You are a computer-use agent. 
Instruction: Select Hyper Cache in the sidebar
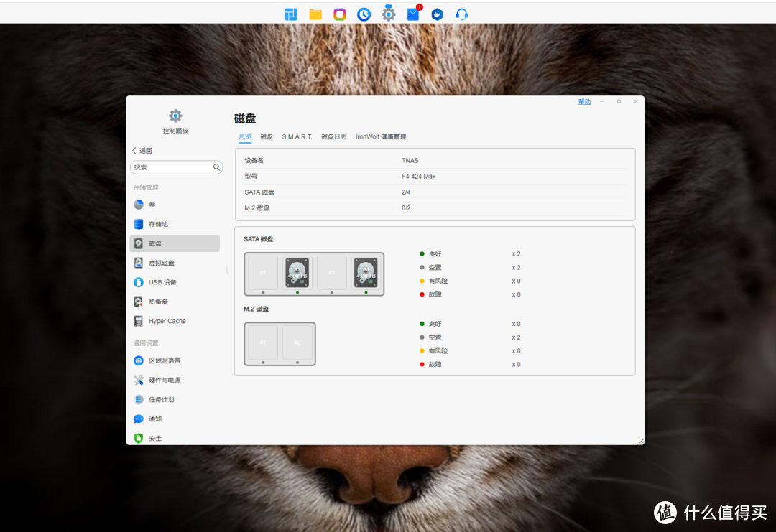(167, 321)
